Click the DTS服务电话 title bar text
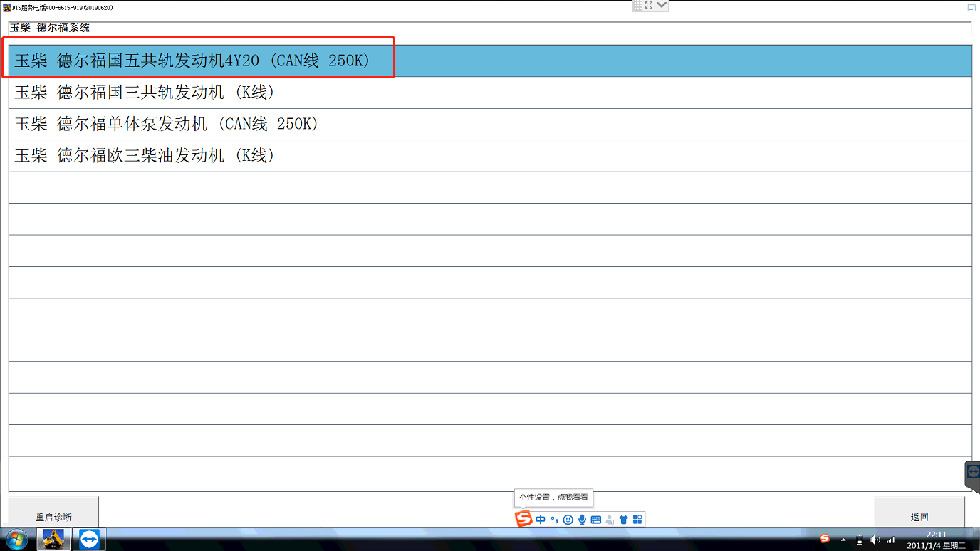The image size is (980, 551). 63,7
